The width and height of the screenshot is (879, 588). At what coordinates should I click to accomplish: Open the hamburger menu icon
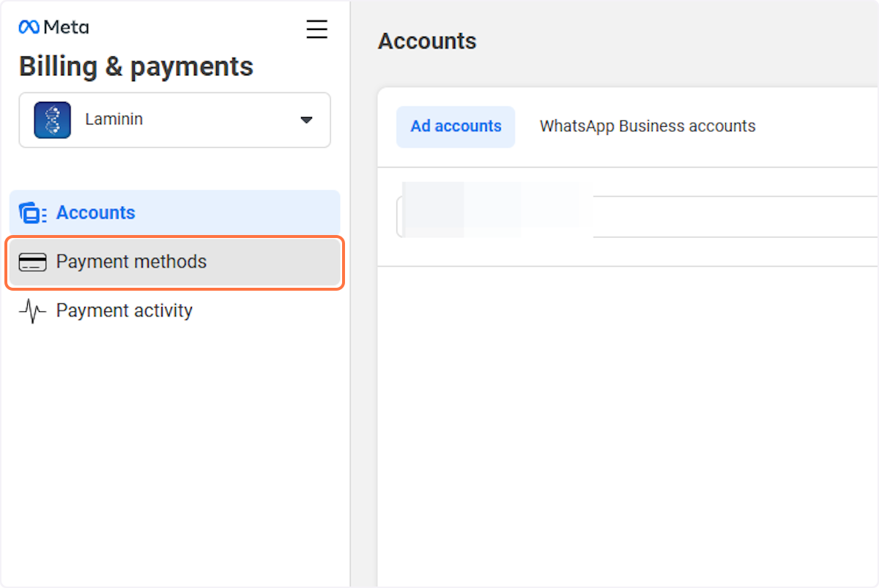316,29
